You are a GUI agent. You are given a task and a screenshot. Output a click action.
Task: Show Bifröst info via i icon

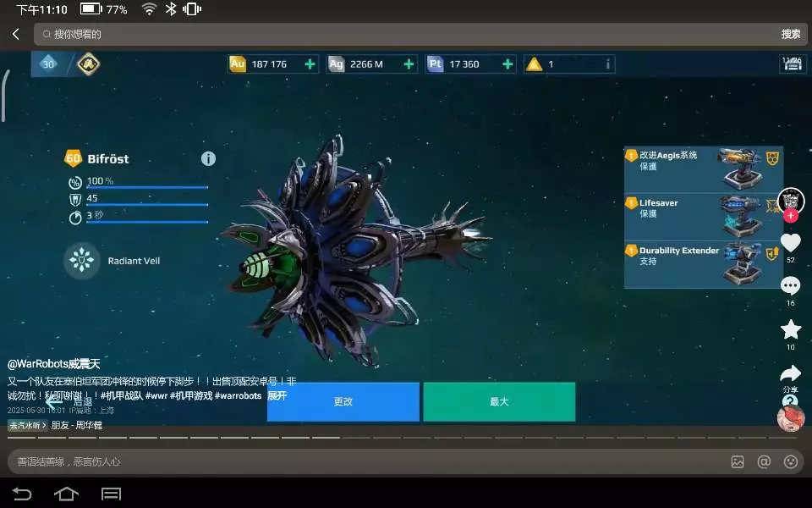click(208, 158)
